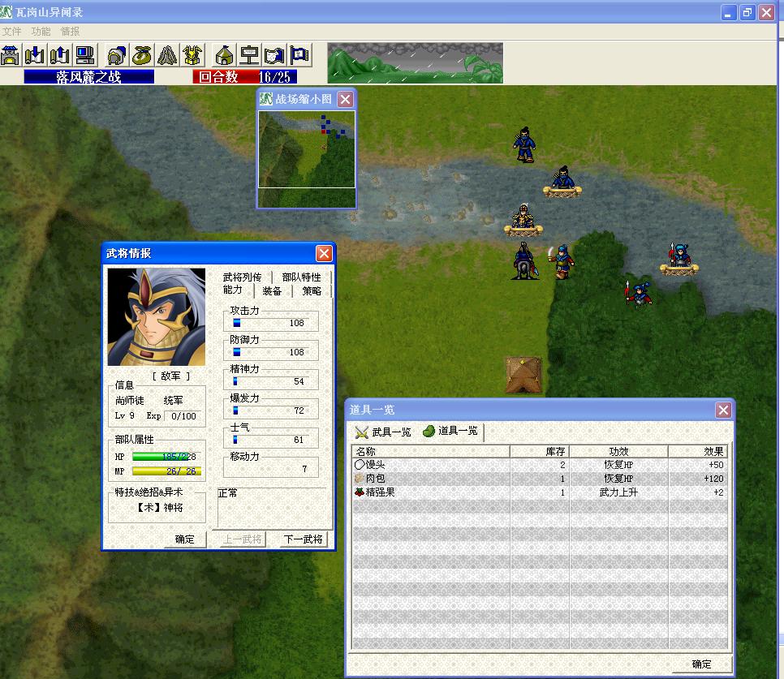Click the general's portrait image
This screenshot has height=679, width=784.
(x=157, y=316)
